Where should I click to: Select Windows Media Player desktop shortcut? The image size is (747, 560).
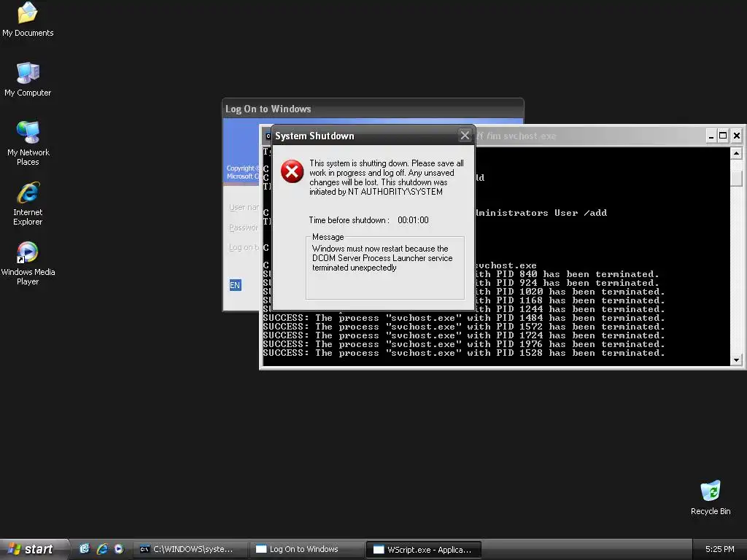tap(28, 263)
